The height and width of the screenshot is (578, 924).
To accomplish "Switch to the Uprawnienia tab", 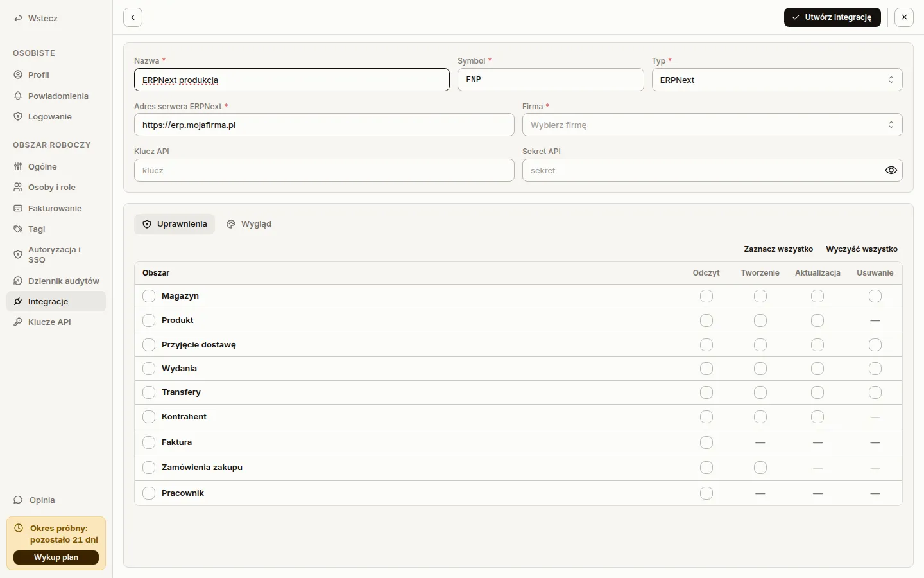I will click(x=175, y=224).
